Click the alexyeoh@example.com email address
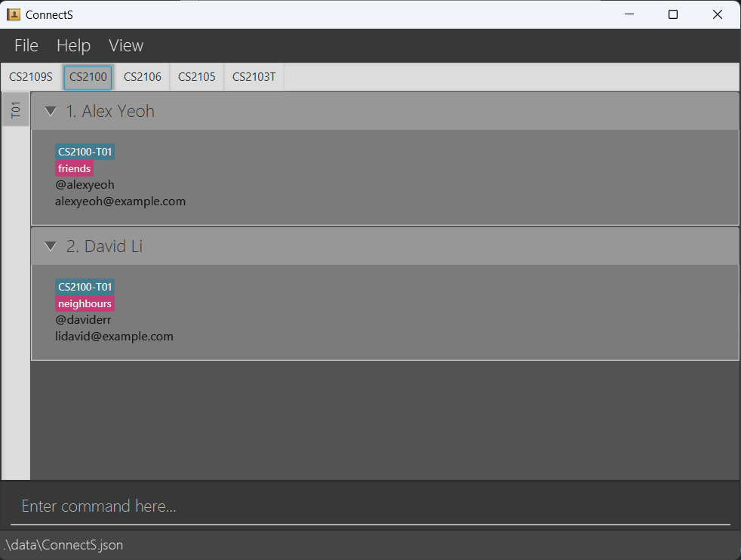The image size is (741, 560). click(x=120, y=201)
